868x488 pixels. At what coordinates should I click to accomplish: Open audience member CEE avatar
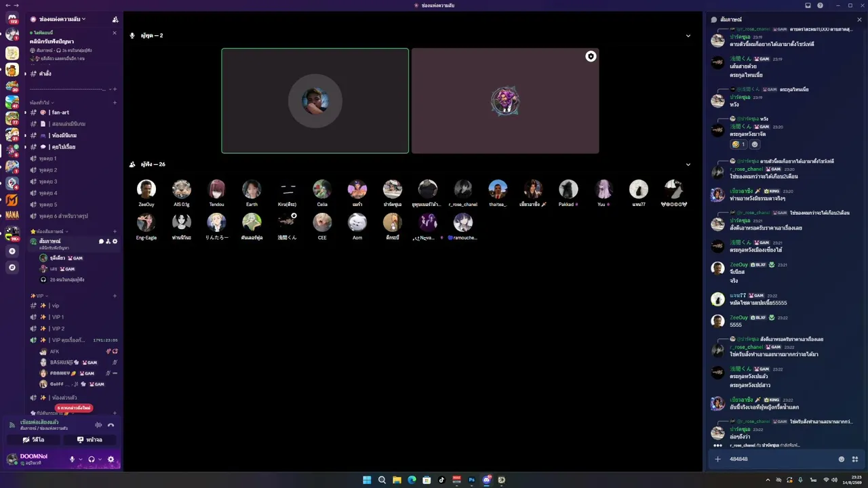click(322, 222)
